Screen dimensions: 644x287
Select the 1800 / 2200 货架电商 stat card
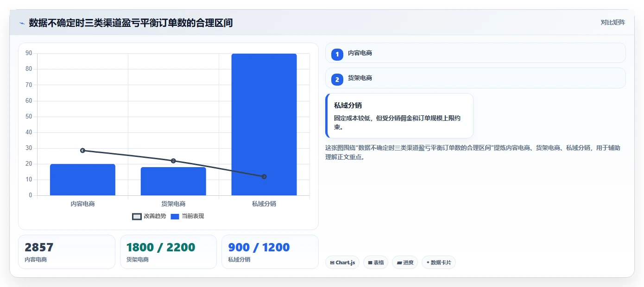(168, 252)
